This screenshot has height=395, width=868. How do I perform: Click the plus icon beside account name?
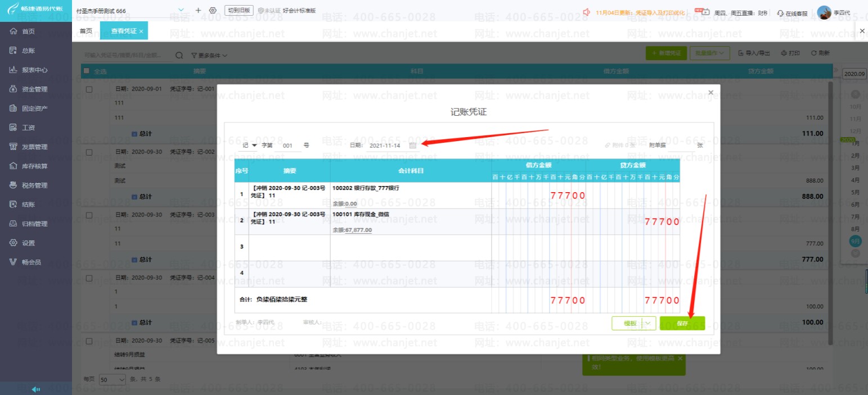198,10
